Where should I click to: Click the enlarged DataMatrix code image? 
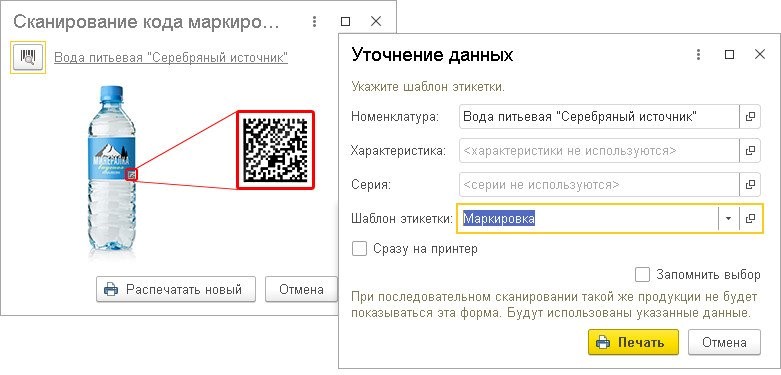click(276, 150)
